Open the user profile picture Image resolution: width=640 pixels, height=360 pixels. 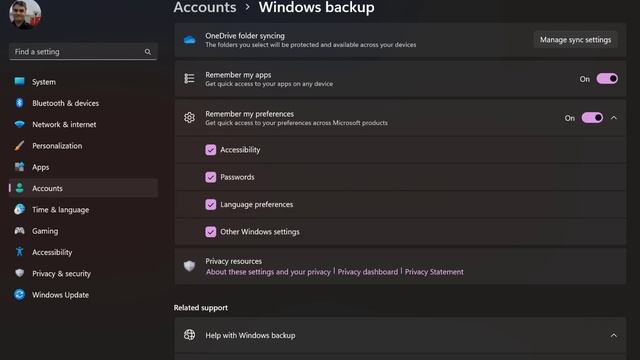tap(25, 14)
